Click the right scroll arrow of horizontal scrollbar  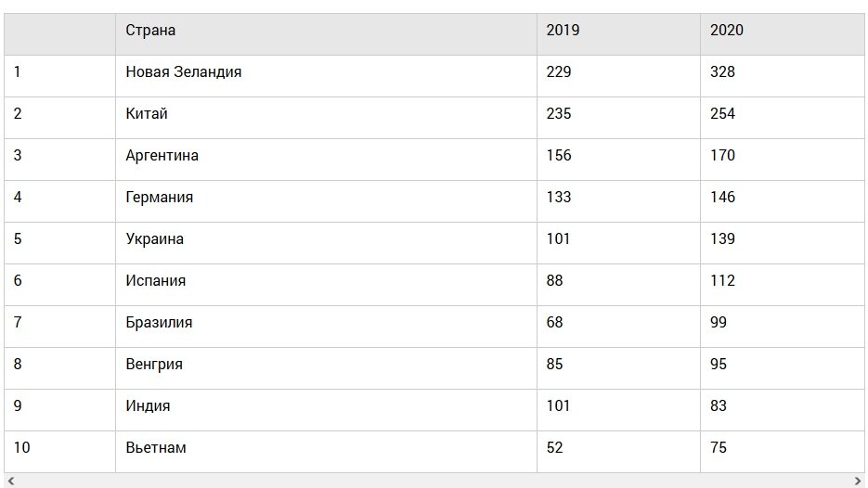point(859,481)
